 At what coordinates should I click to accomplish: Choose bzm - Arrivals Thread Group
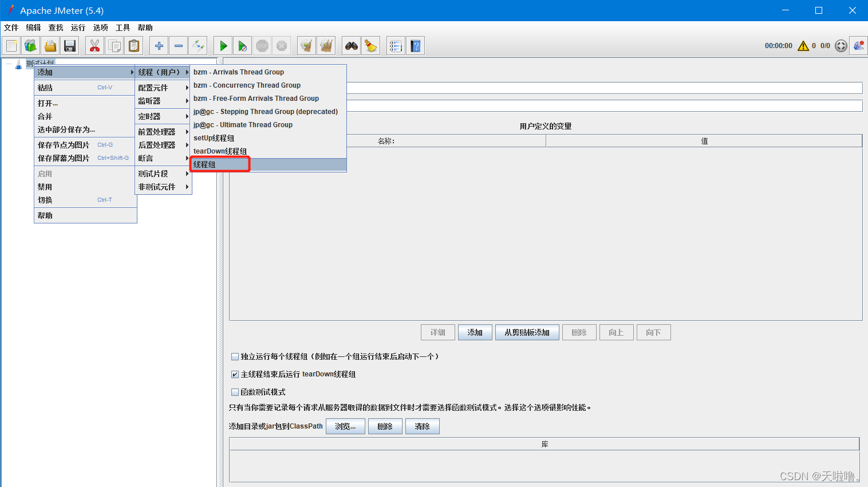[269, 72]
